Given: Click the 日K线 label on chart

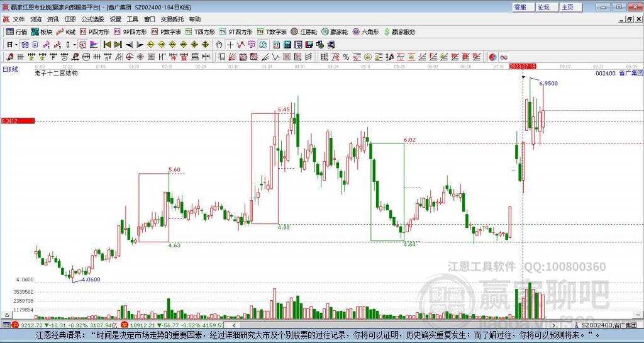Looking at the screenshot, I should pos(10,69).
